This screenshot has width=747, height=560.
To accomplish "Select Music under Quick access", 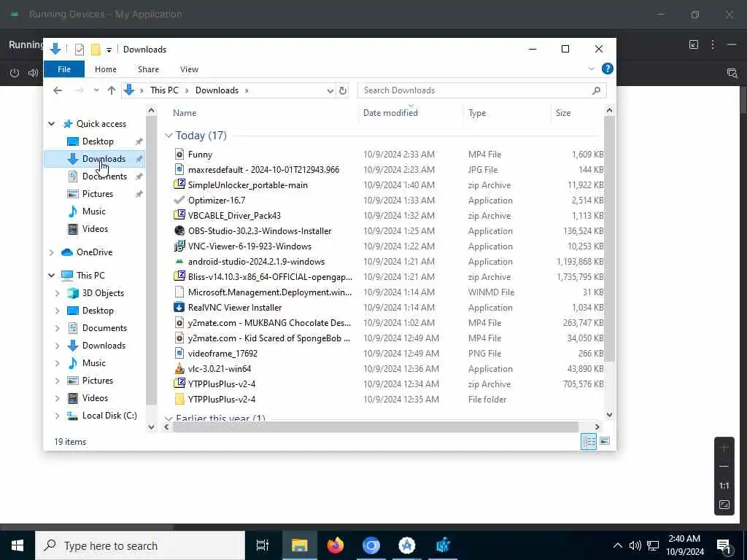I will tap(94, 211).
